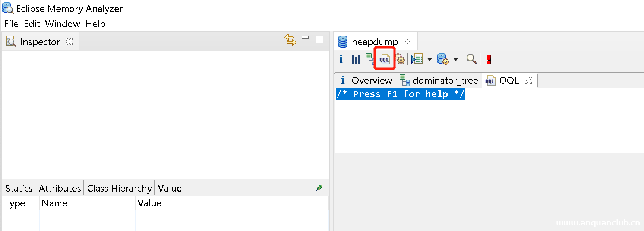This screenshot has height=231, width=644.
Task: Select the Class Hierarchy tab
Action: pos(119,188)
